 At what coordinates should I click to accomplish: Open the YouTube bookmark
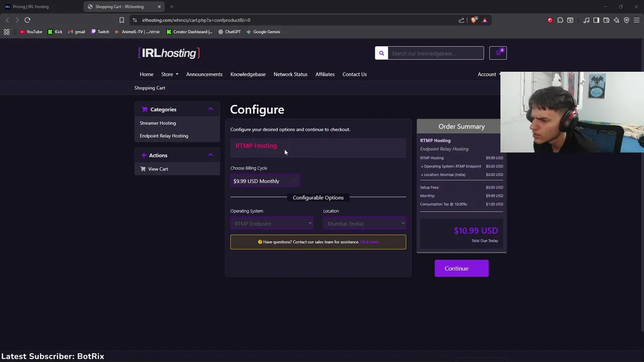(x=31, y=32)
